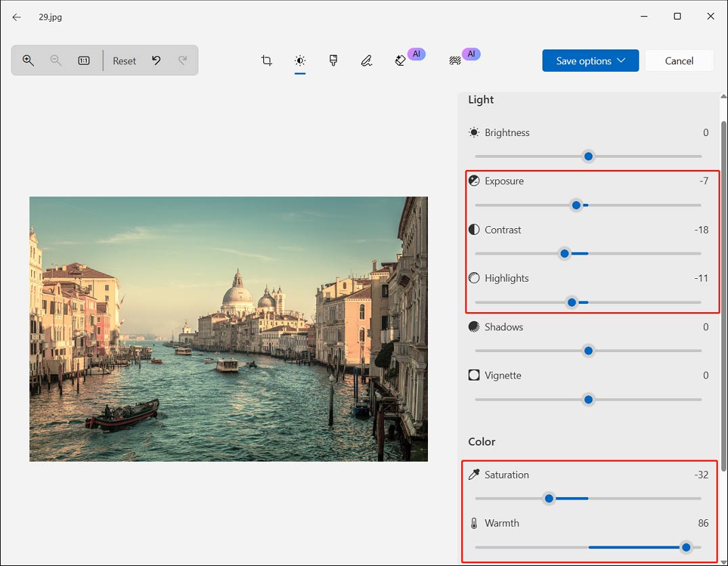728x566 pixels.
Task: Click the Brightness slider handle
Action: (588, 156)
